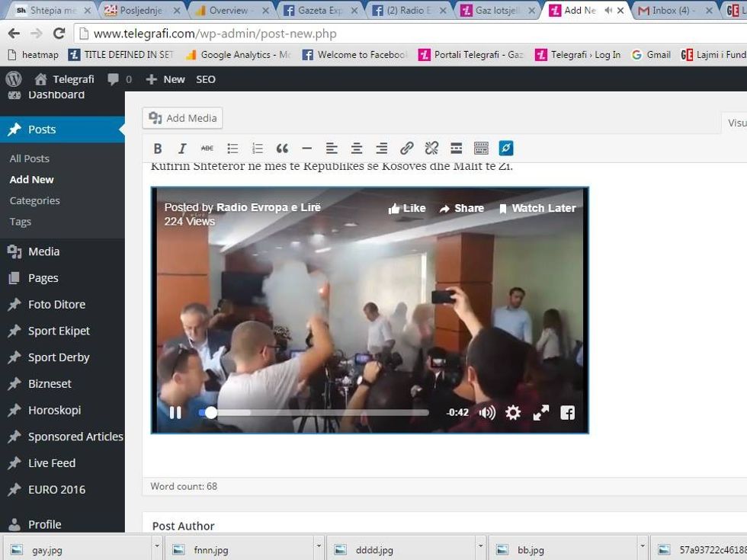Click the insert/edit link icon
This screenshot has width=747, height=560.
[x=407, y=149]
